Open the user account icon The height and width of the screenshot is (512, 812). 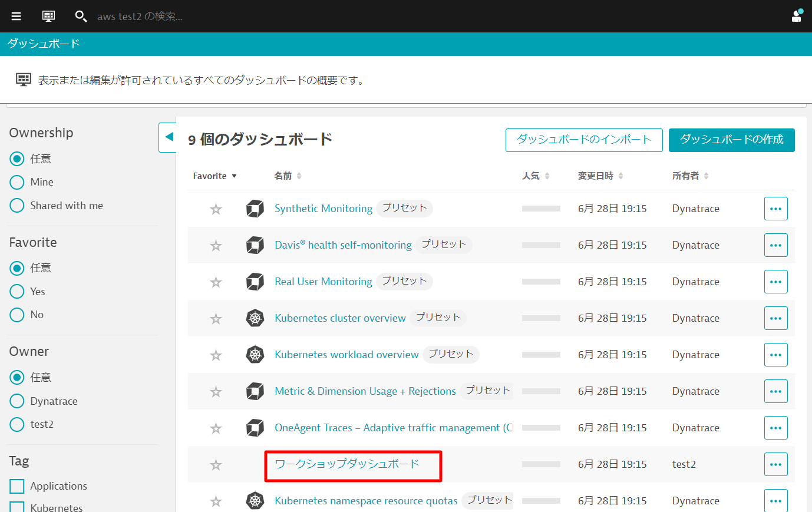coord(797,16)
